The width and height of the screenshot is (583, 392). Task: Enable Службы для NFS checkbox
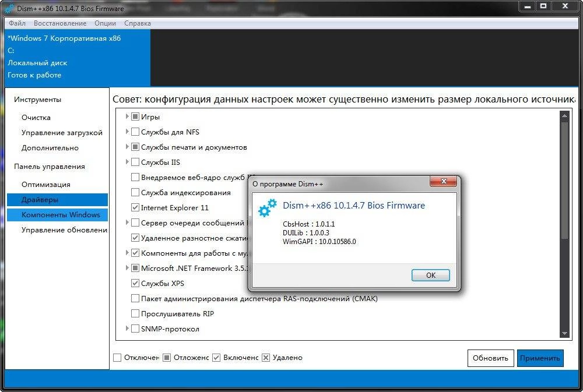coord(135,132)
